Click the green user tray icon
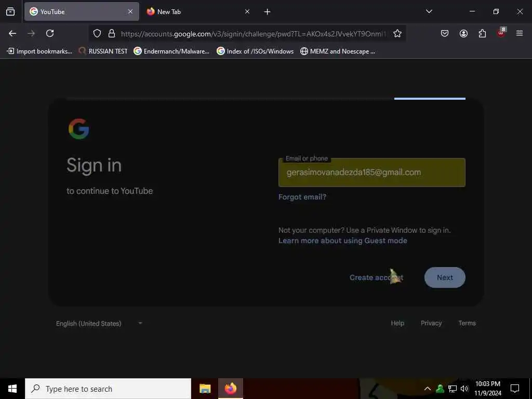Image resolution: width=532 pixels, height=399 pixels. pos(440,389)
